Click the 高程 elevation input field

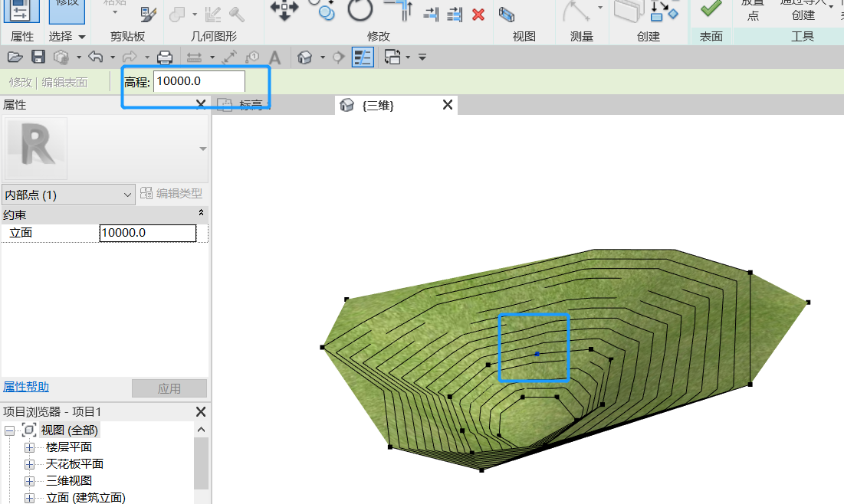(x=199, y=81)
